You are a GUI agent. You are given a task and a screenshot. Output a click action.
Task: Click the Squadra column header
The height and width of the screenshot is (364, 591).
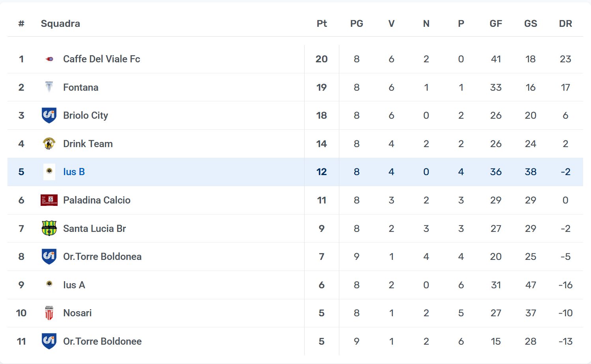coord(60,24)
